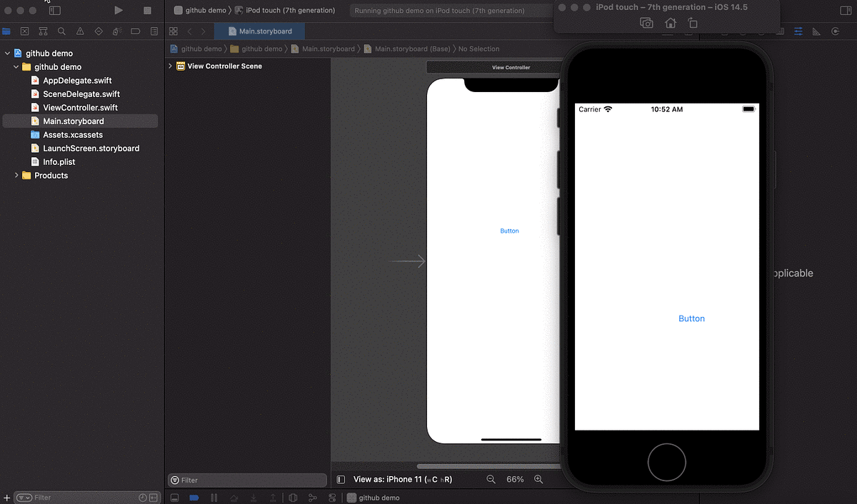857x504 pixels.
Task: Open the Find navigator magnifying glass
Action: (x=61, y=31)
